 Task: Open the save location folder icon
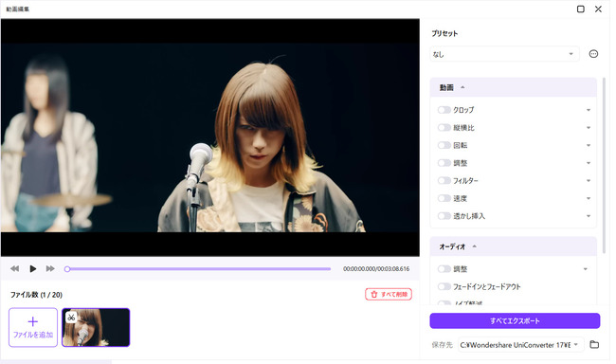click(594, 345)
